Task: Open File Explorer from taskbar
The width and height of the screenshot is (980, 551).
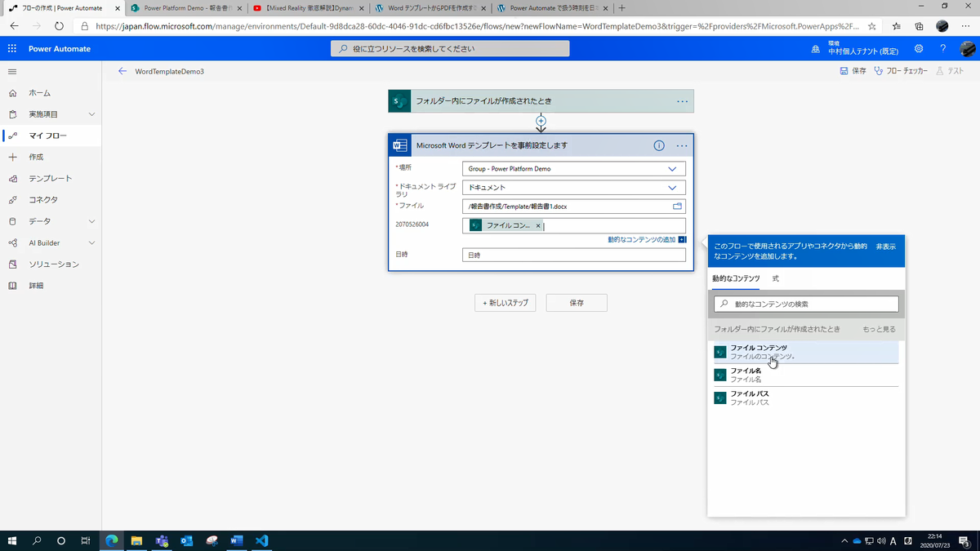Action: coord(136,540)
